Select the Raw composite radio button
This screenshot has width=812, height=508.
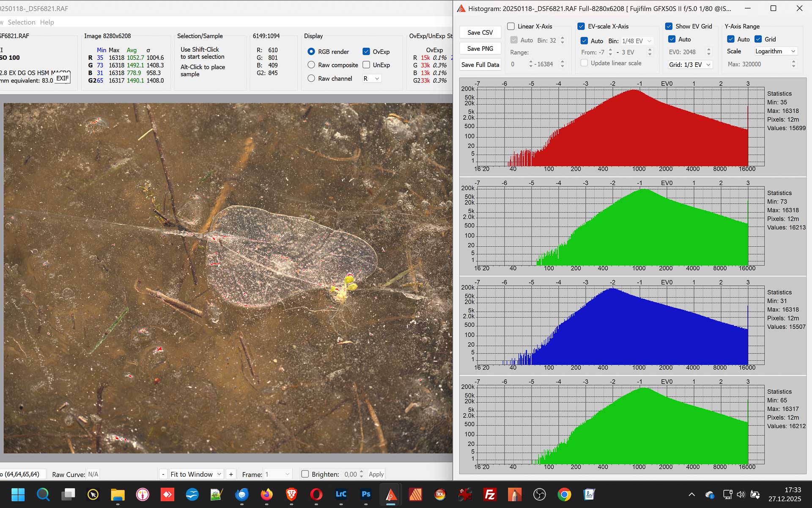(311, 65)
